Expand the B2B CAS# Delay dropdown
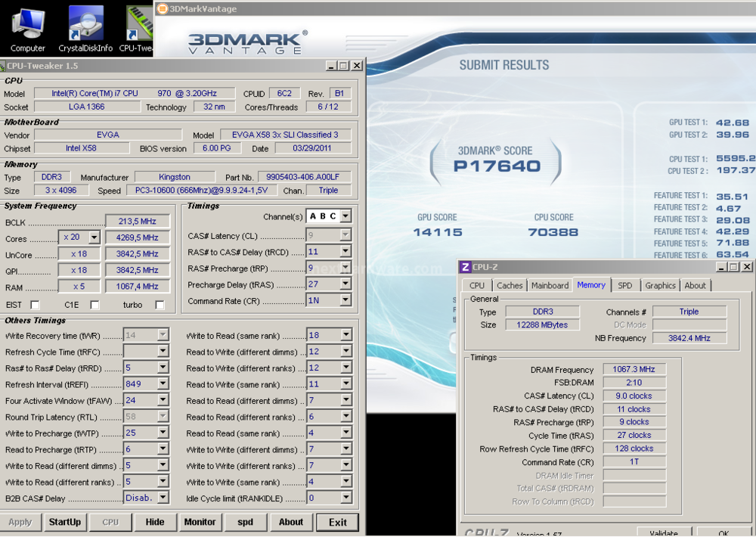This screenshot has width=756, height=537. (x=163, y=498)
